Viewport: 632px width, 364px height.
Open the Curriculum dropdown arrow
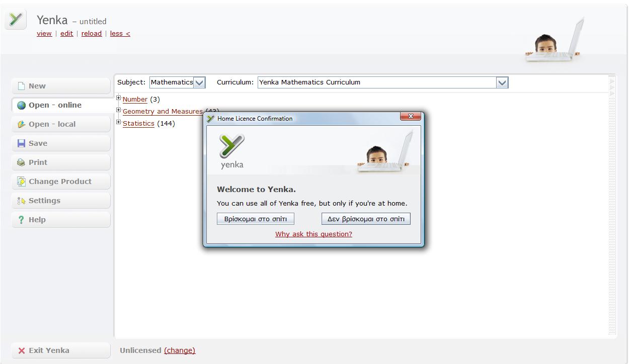pos(502,82)
